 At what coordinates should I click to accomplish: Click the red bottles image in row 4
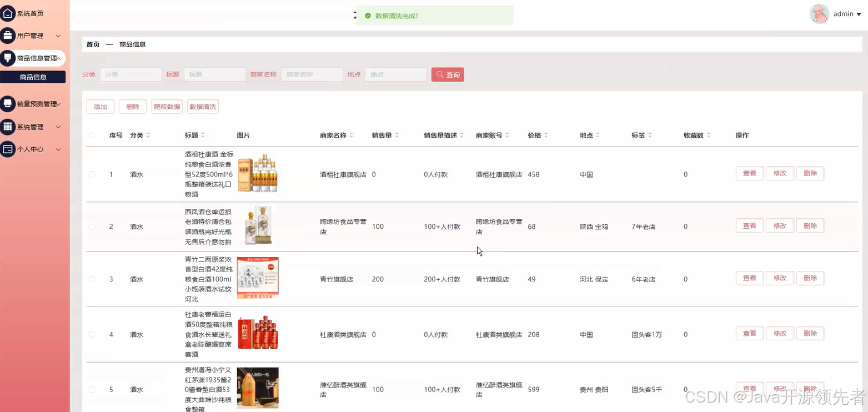click(258, 333)
